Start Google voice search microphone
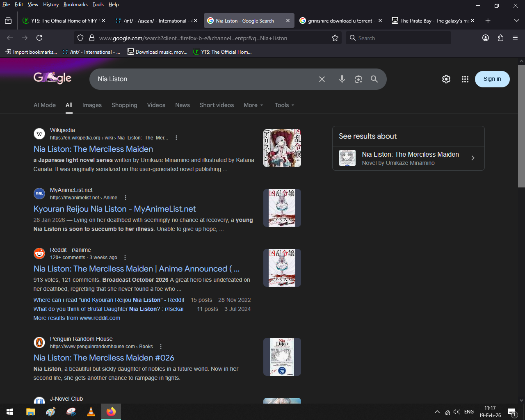 342,79
